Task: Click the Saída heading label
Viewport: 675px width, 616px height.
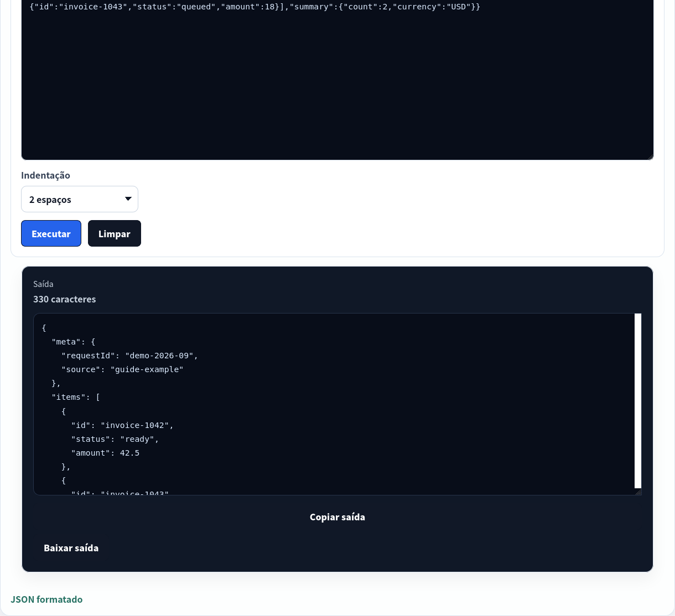Action: coord(43,284)
